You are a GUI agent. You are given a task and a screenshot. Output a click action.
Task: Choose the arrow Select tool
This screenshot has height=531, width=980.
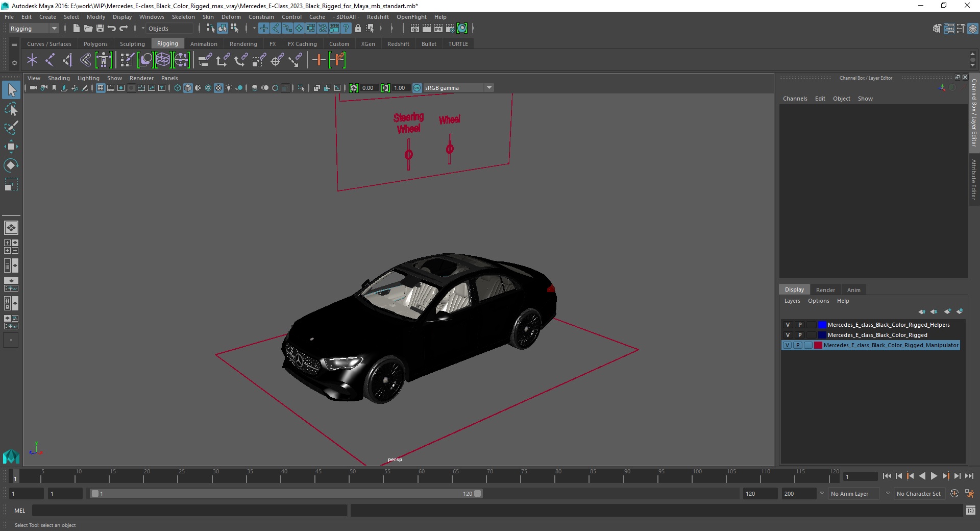tap(11, 90)
